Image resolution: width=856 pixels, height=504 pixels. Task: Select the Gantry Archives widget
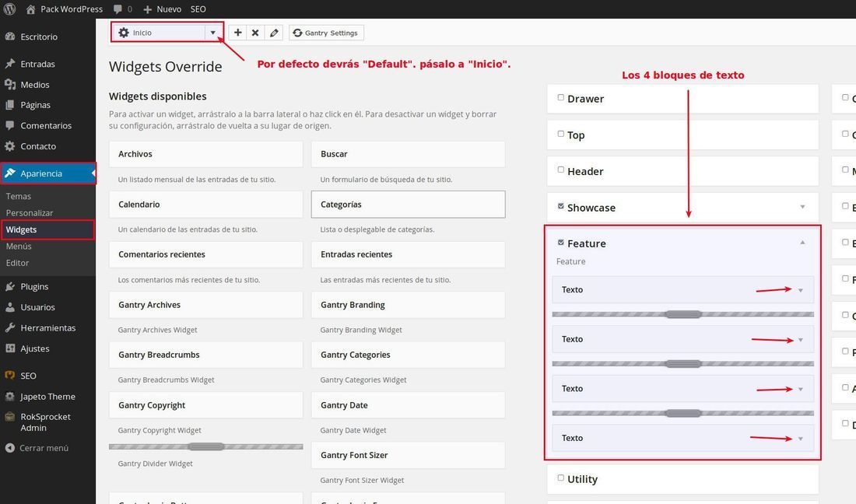[x=205, y=305]
